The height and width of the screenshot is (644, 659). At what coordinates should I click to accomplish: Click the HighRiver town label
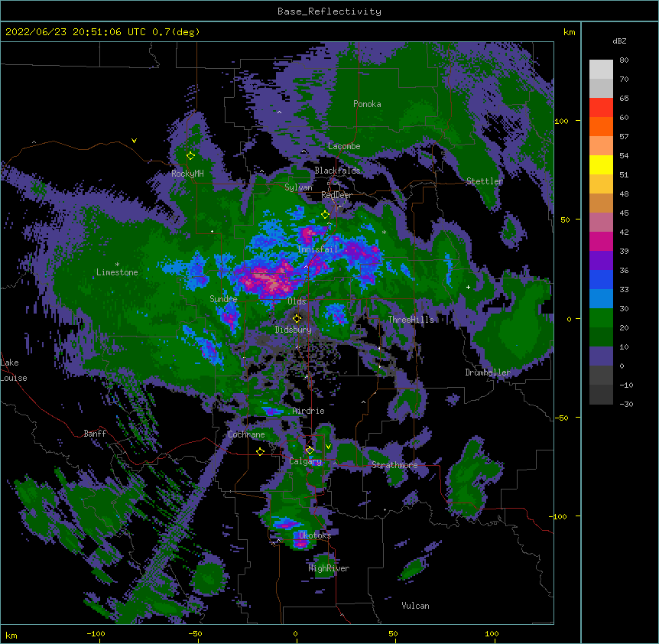point(329,568)
